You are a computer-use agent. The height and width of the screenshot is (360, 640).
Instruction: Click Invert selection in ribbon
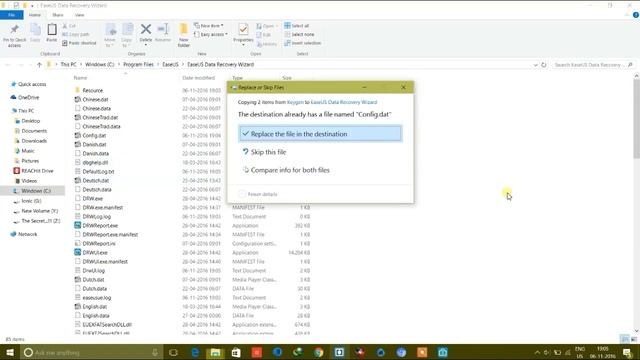pos(303,43)
